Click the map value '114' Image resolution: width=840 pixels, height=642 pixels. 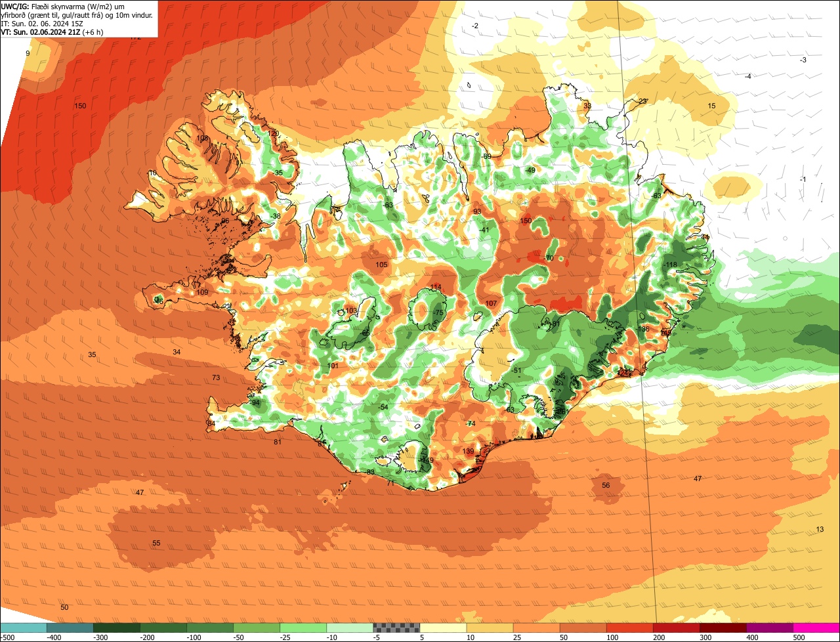[436, 288]
